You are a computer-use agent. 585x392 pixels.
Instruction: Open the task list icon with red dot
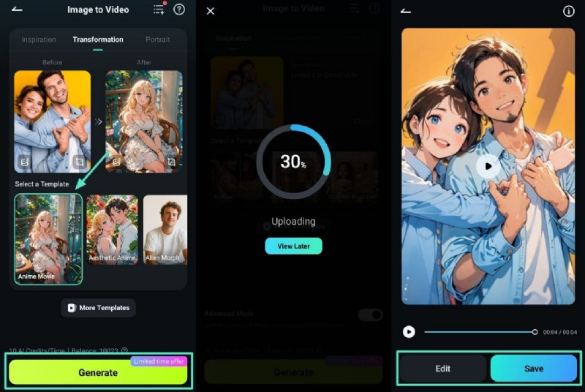tap(159, 9)
